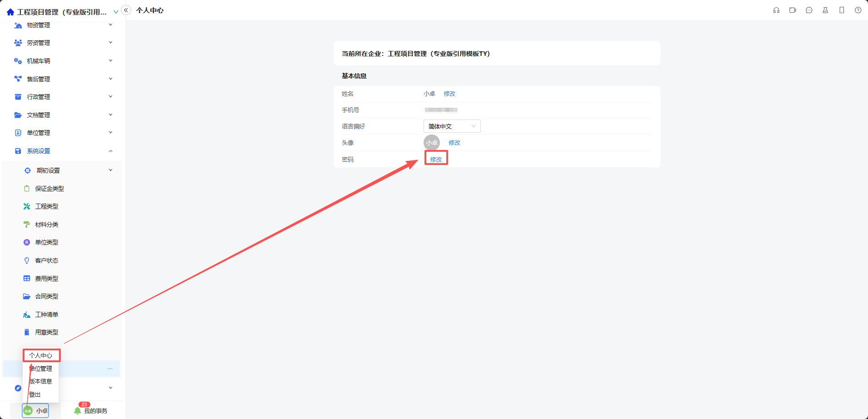Open the chat message bubble icon
Viewport: 868px width, 419px height.
tap(809, 10)
